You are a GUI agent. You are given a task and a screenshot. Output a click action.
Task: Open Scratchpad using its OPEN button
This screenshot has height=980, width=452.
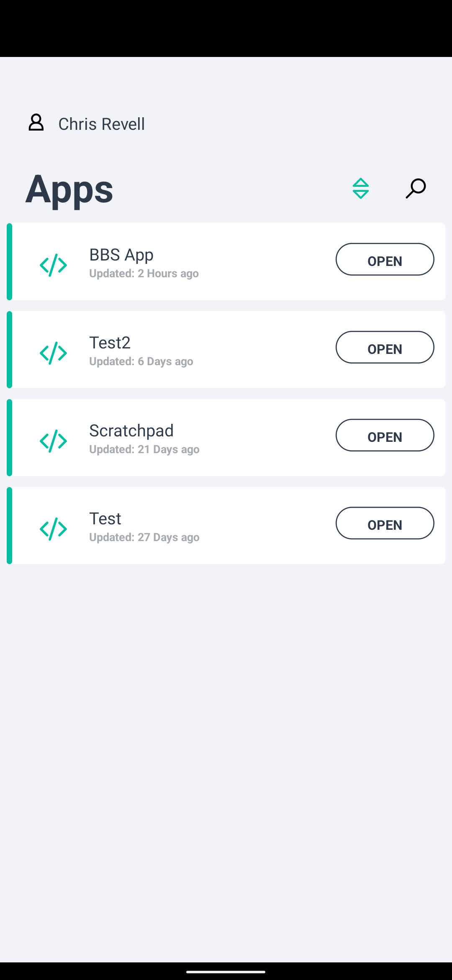tap(385, 435)
